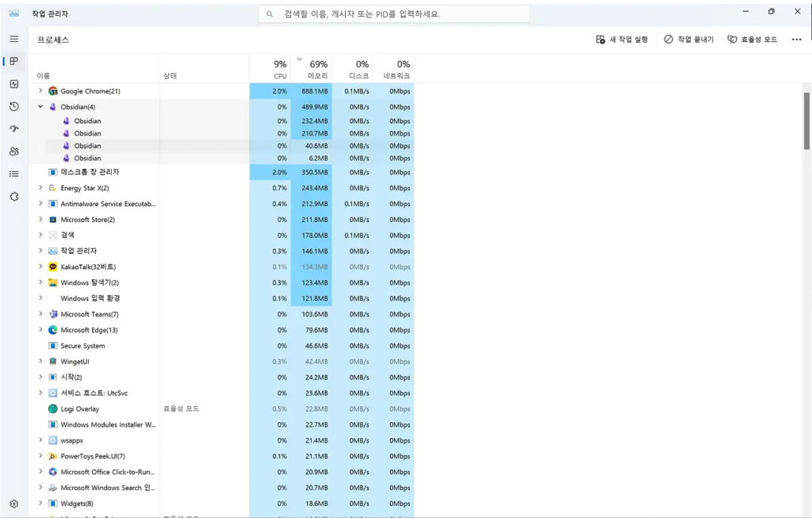812x518 pixels.
Task: Click the 888.1MB memory cell for Chrome
Action: (311, 91)
